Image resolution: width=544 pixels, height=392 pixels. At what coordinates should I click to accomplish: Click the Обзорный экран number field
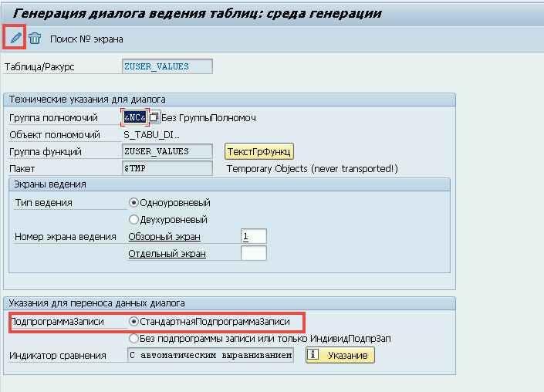(253, 236)
